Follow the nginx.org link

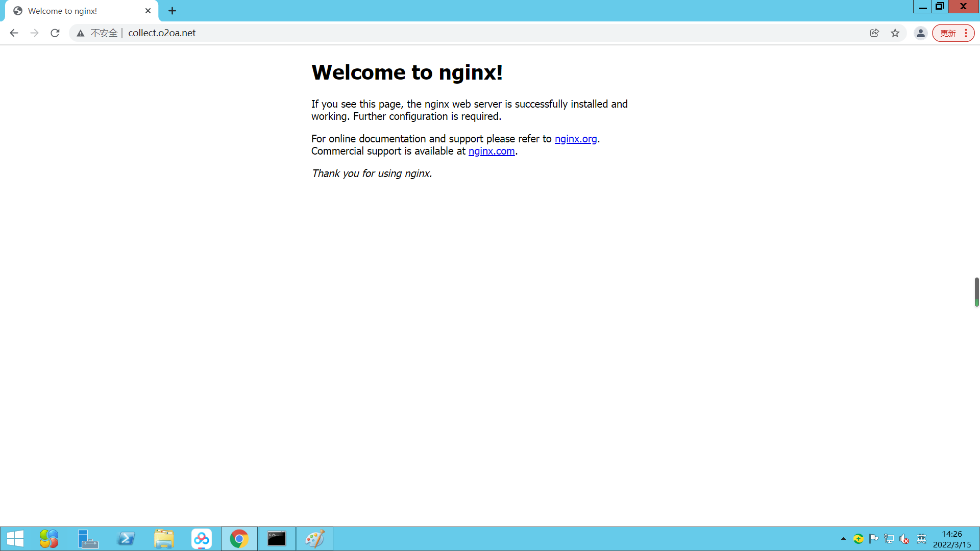[575, 139]
